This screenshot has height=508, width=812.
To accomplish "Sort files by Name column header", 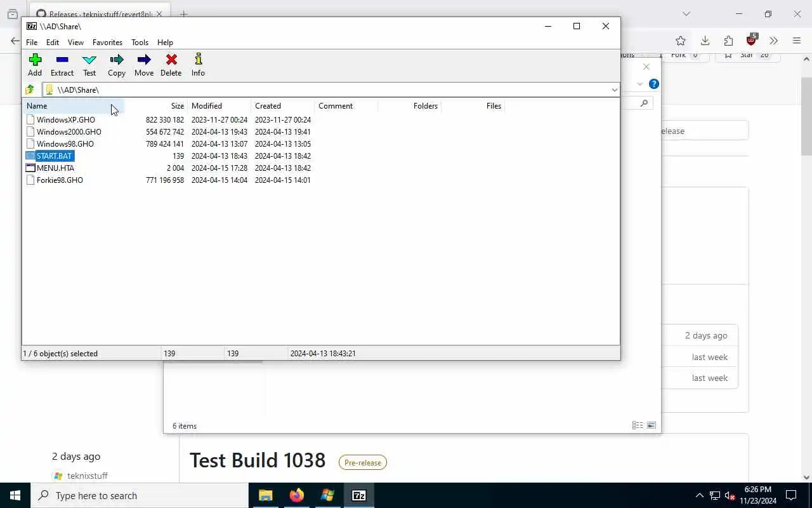I will click(74, 106).
